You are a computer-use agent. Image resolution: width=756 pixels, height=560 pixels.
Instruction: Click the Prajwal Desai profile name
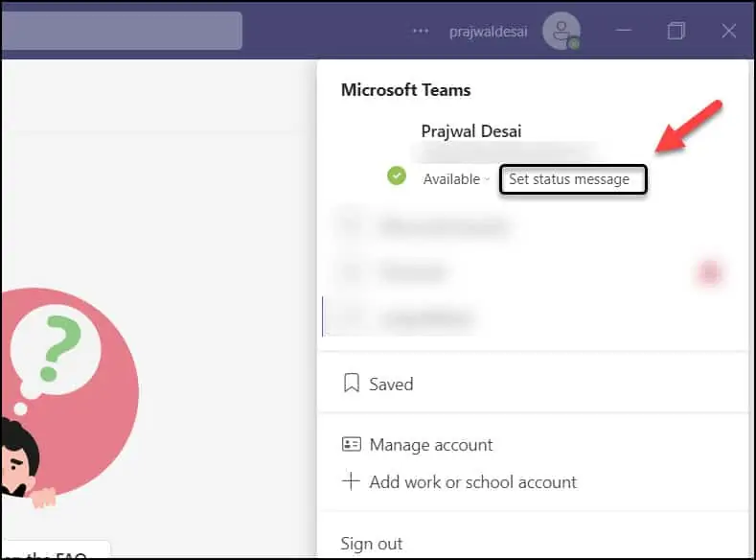(x=471, y=131)
